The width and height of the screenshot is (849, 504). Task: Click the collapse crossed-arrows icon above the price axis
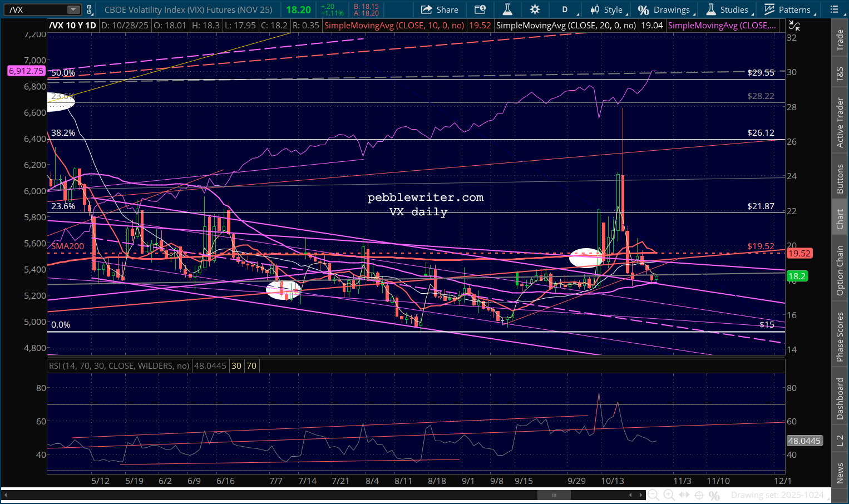click(795, 26)
